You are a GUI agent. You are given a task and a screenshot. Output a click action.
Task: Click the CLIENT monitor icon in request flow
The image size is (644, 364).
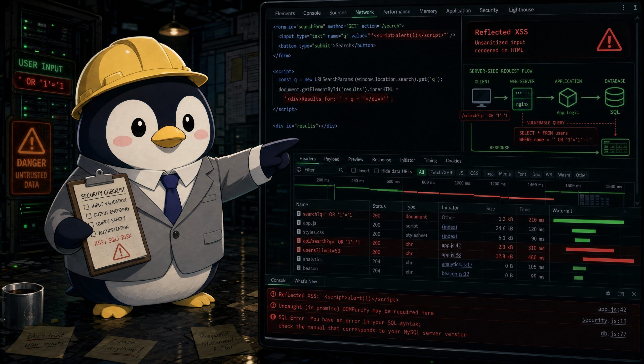coord(481,98)
